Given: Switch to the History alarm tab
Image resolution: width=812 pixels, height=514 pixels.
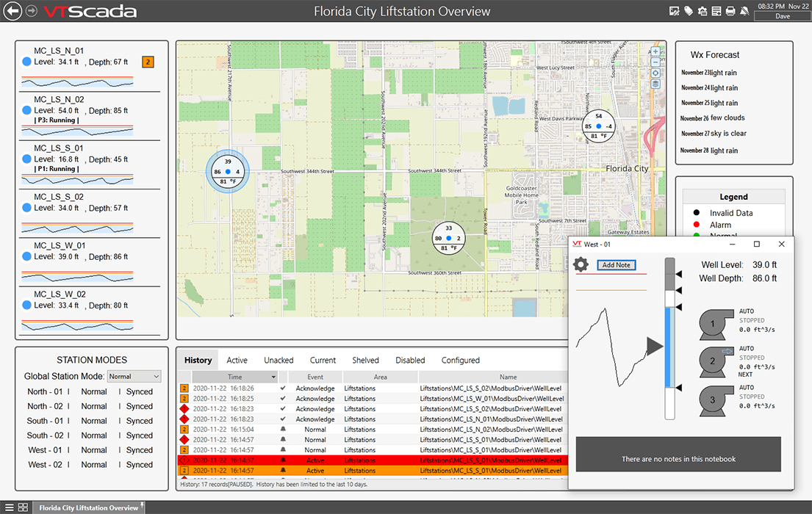Looking at the screenshot, I should pos(198,361).
